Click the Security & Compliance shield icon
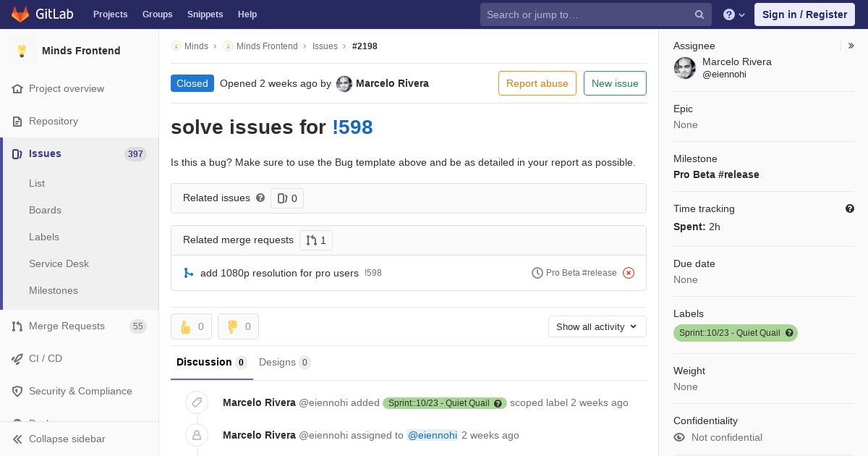 coord(17,391)
